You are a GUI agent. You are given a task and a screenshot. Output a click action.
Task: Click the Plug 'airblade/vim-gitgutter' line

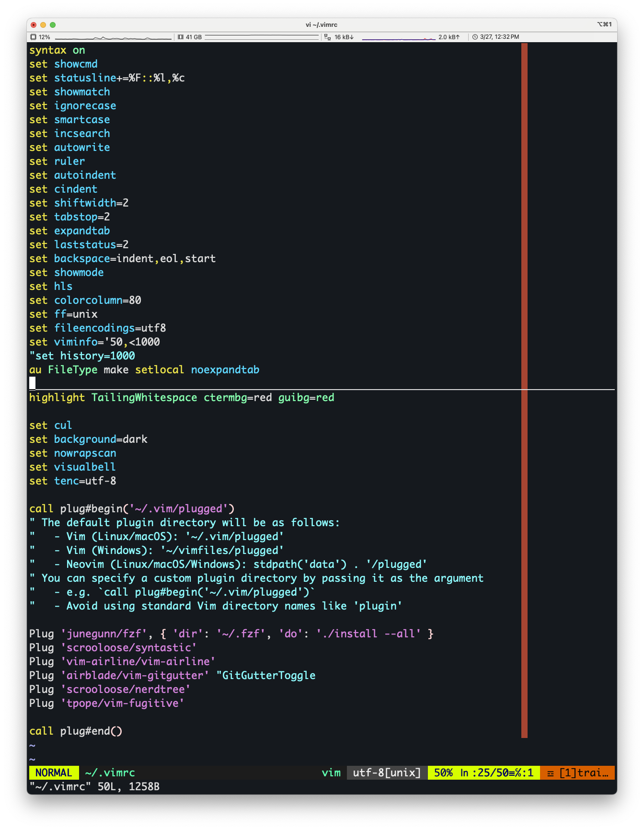tap(172, 676)
